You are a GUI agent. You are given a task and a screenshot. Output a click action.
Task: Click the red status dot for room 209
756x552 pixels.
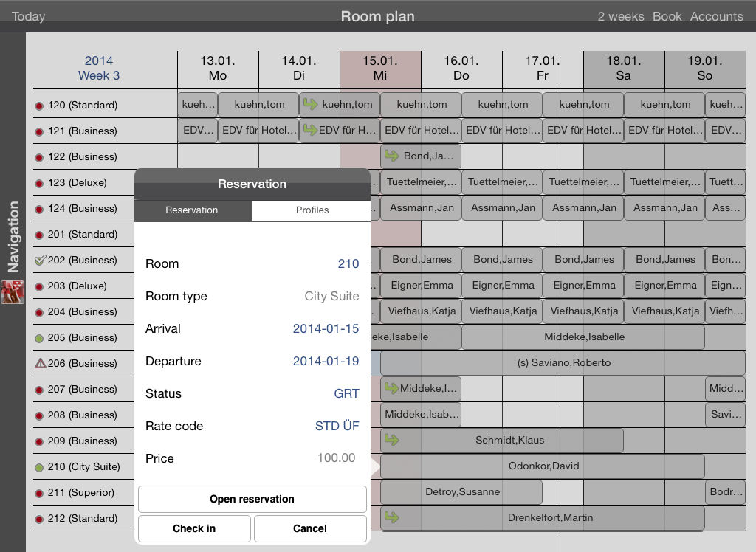[x=39, y=441]
